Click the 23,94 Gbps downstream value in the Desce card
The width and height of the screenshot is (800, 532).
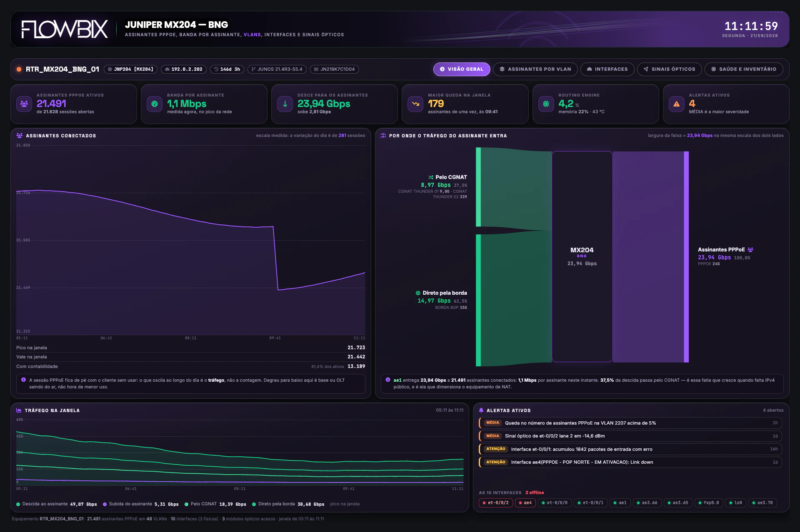tap(324, 104)
